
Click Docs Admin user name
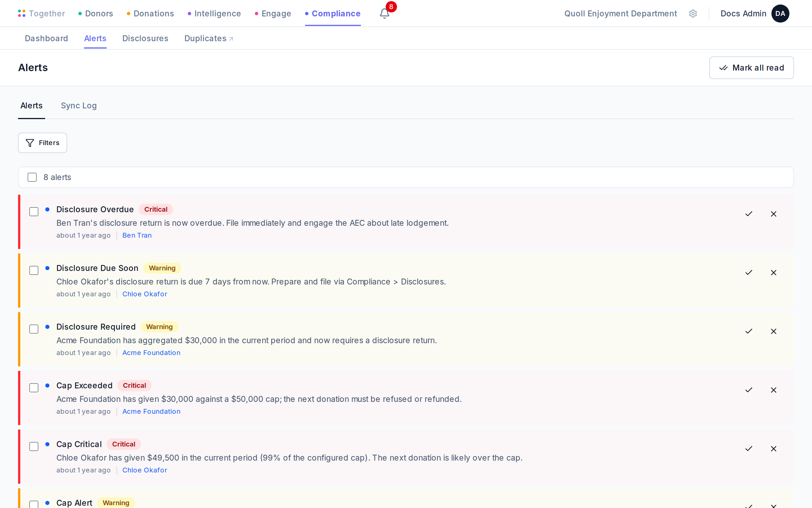(743, 14)
